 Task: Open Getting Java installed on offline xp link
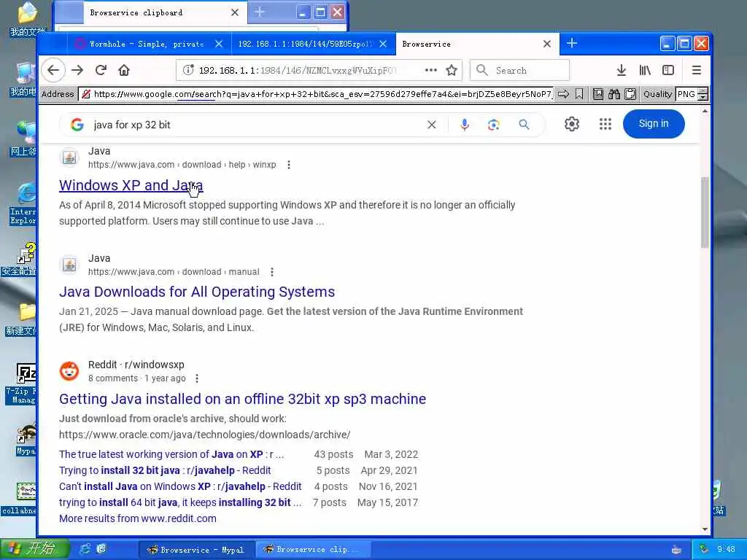click(x=242, y=399)
